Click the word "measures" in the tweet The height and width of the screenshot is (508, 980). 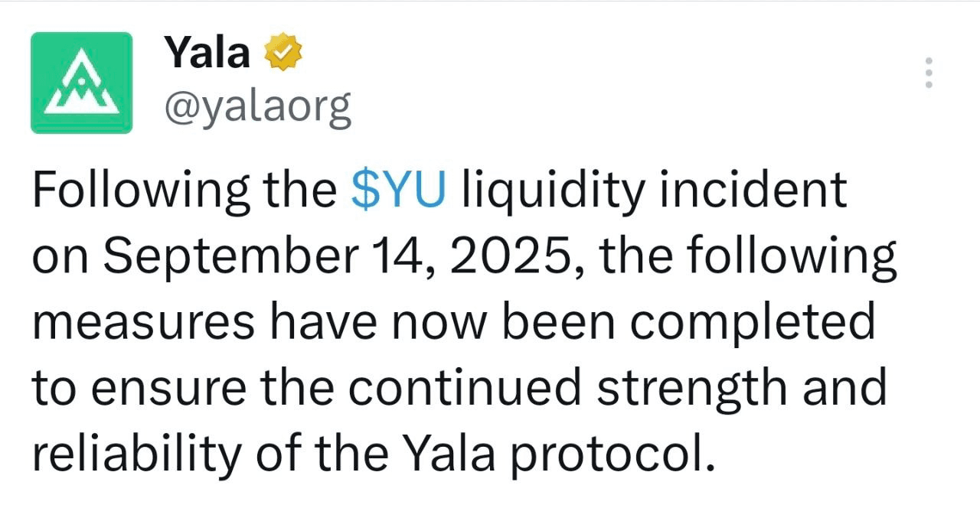tap(143, 324)
